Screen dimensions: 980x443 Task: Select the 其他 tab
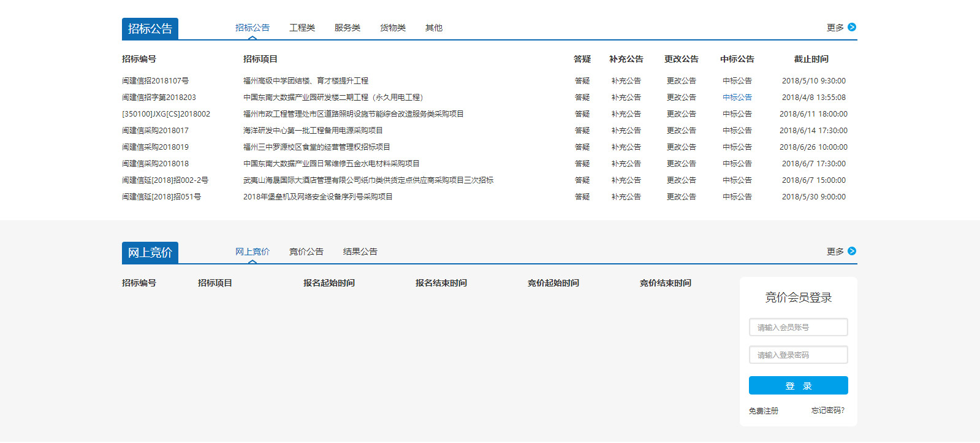(433, 28)
